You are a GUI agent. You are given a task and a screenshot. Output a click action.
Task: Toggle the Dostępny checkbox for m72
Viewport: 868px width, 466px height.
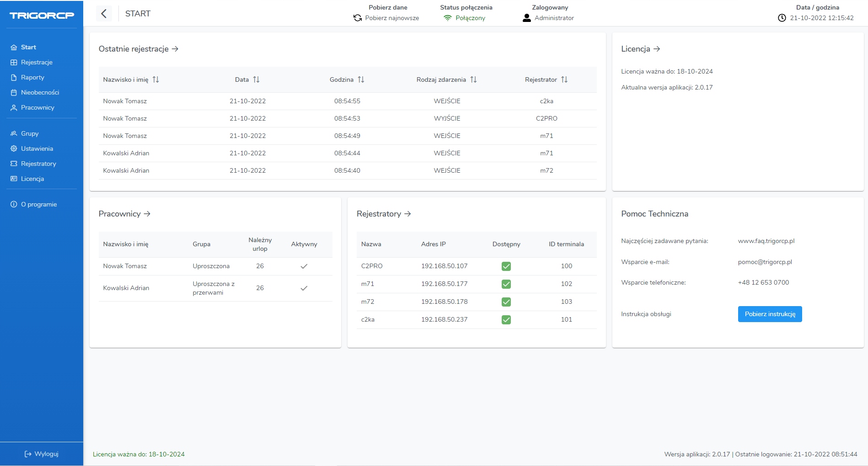pyautogui.click(x=506, y=302)
